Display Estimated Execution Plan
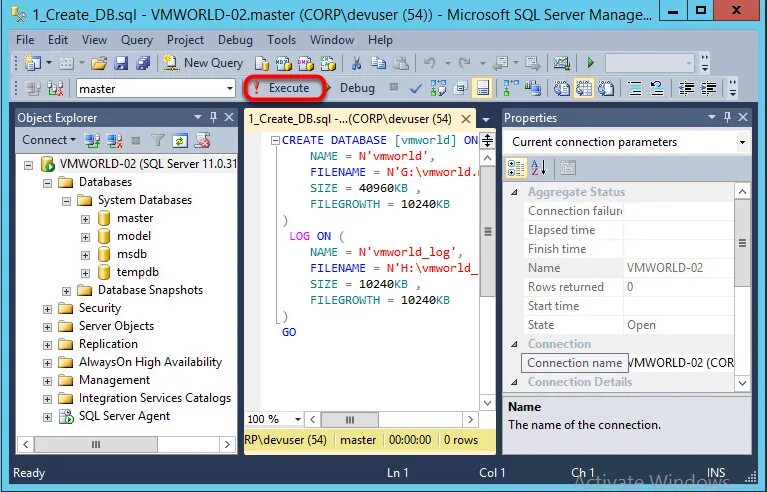767x492 pixels. (438, 89)
